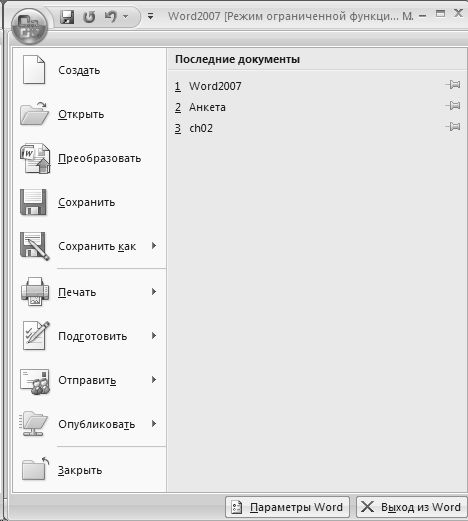Image resolution: width=468 pixels, height=521 pixels.
Task: Click the round Office button
Action: pyautogui.click(x=29, y=26)
